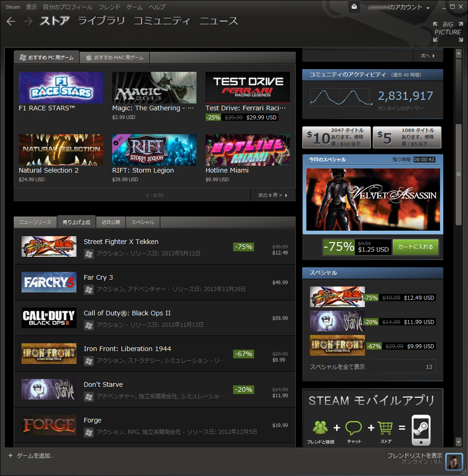468x476 pixels.
Task: Click Windows platform icon on Black Ops II row
Action: (89, 325)
